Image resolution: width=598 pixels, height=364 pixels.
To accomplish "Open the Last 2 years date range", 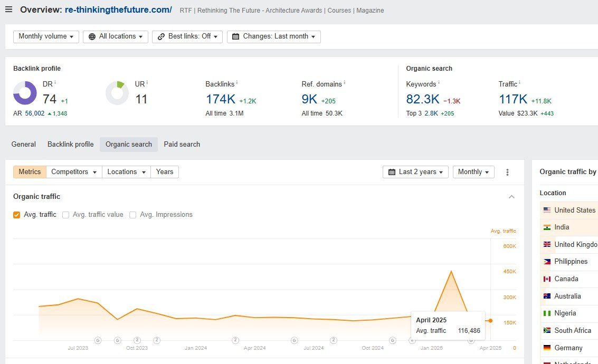I will [415, 172].
